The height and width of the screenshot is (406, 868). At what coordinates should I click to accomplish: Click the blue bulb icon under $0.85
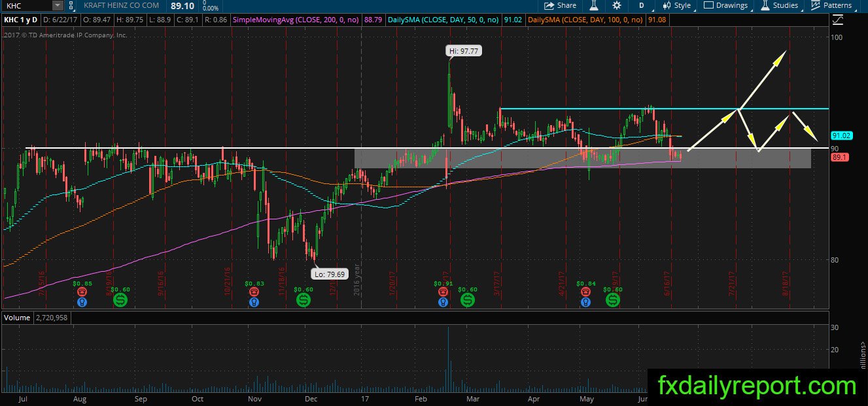(82, 303)
